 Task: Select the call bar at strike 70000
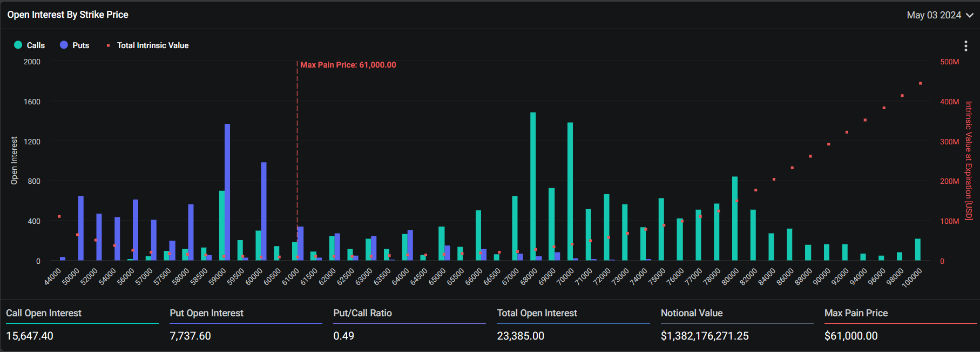point(570,191)
